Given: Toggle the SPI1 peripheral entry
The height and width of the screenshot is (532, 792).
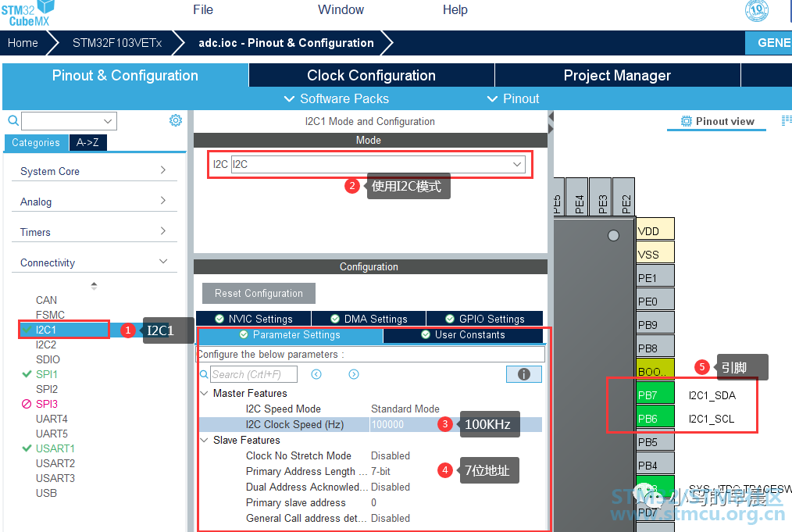Looking at the screenshot, I should click(x=46, y=374).
